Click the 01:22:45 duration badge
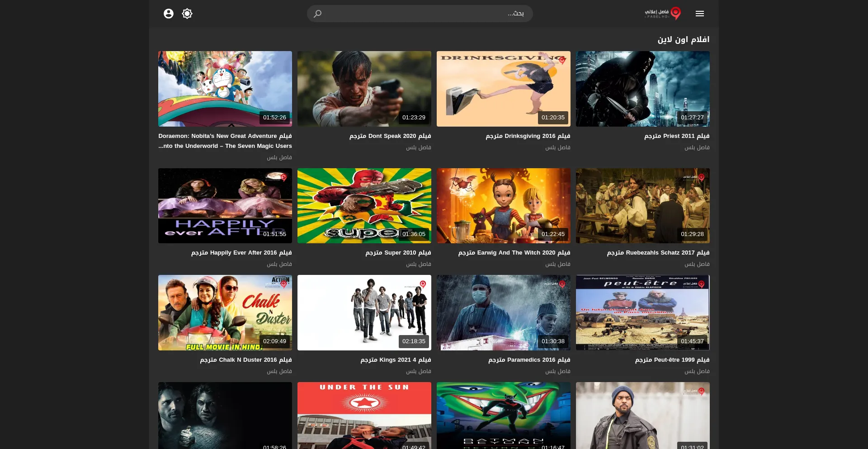 pos(553,234)
